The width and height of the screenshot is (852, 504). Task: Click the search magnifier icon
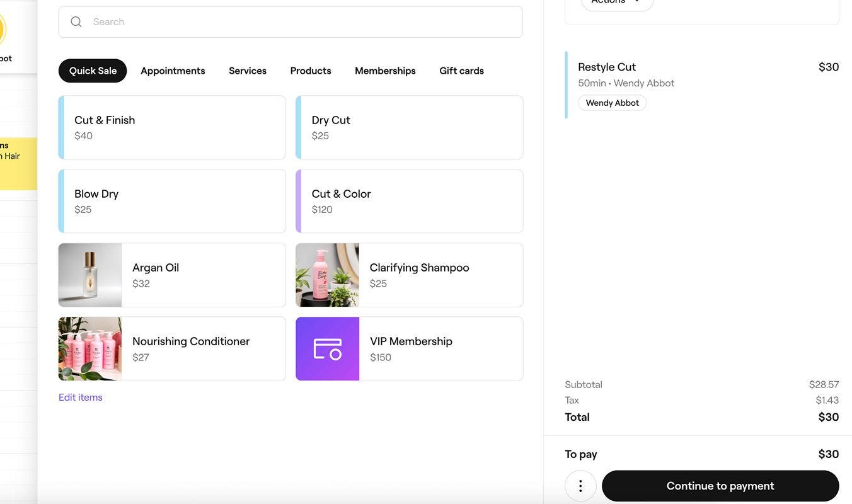76,22
